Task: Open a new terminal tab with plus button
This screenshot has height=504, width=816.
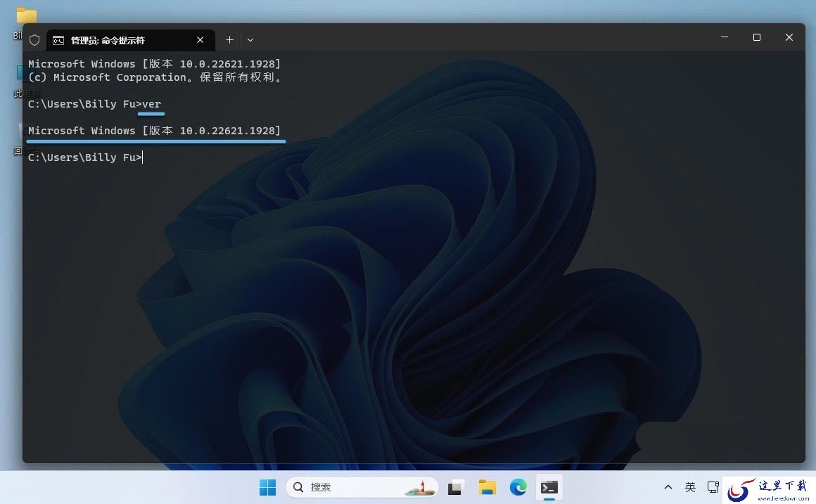Action: pyautogui.click(x=229, y=39)
